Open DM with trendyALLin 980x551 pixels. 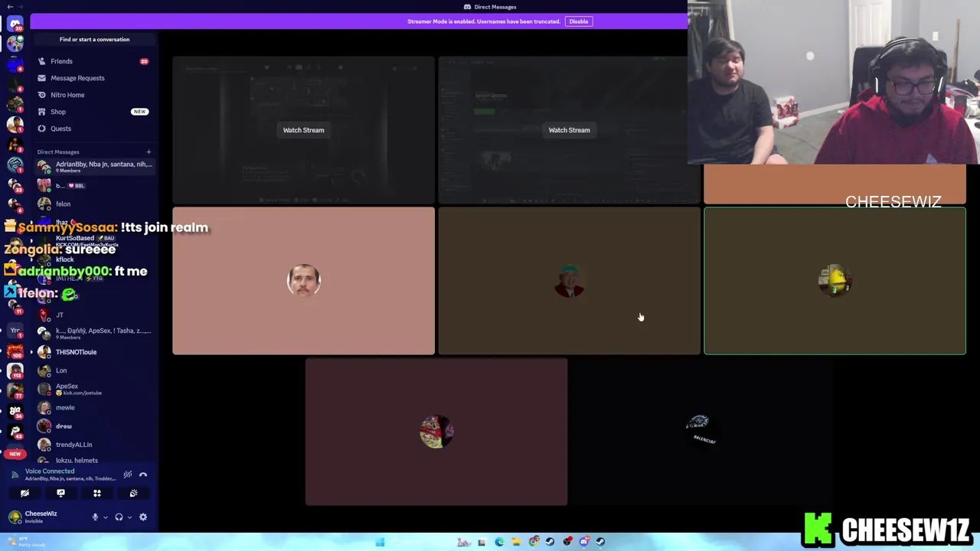(95, 445)
